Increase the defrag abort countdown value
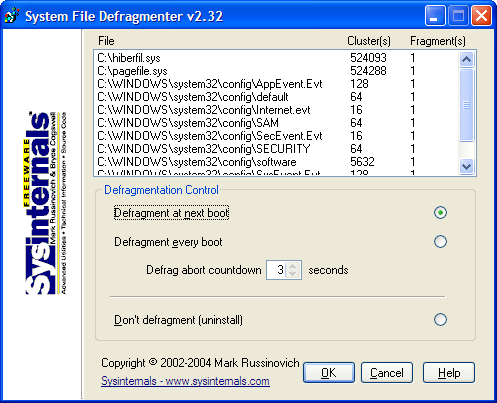 pos(293,266)
